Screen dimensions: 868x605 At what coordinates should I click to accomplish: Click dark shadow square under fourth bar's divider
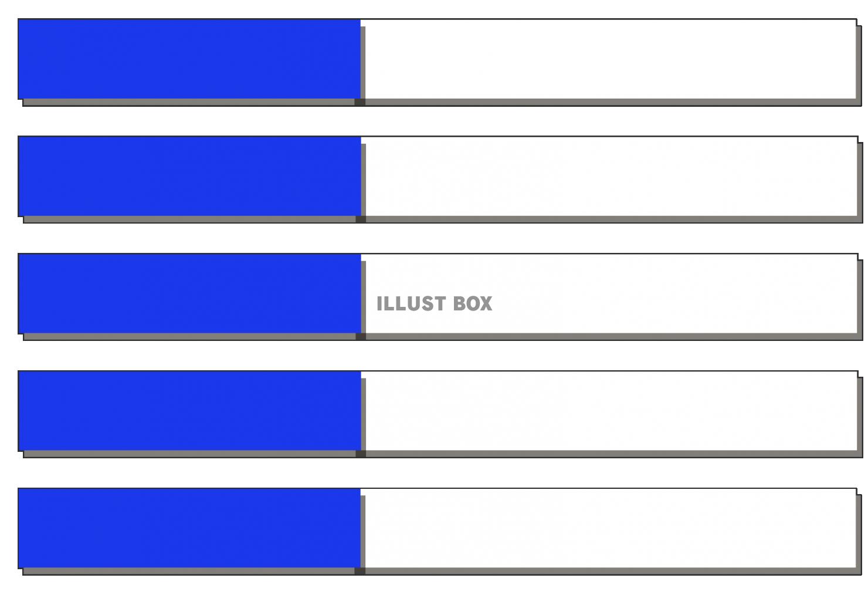pos(361,454)
